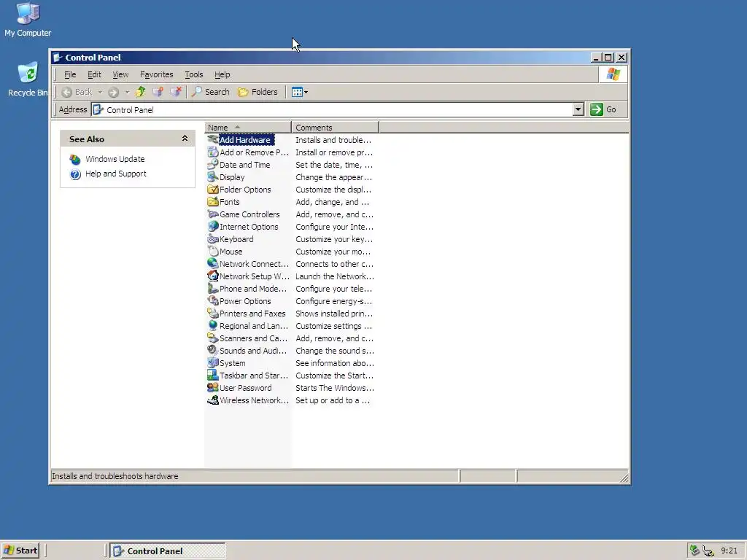This screenshot has height=560, width=747.
Task: Open the Edit menu
Action: click(94, 74)
